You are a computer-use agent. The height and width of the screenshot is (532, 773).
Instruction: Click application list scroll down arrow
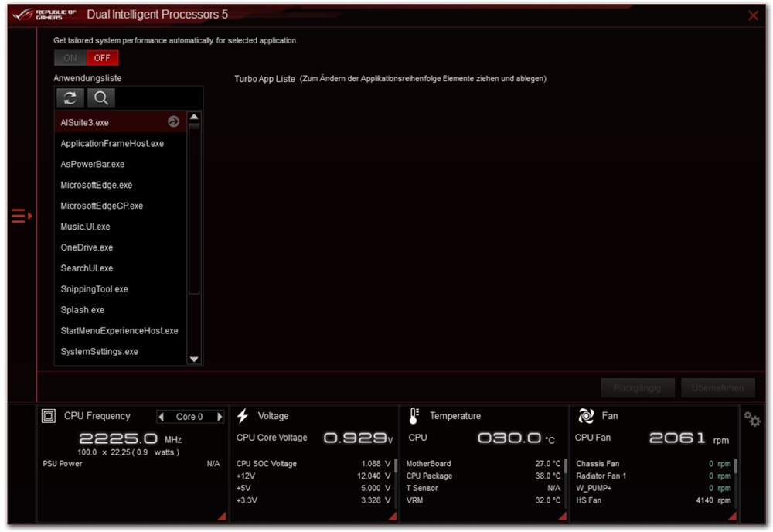194,359
